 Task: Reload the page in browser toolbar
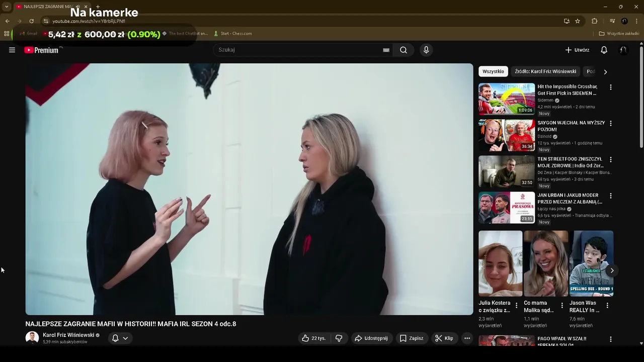(x=31, y=21)
